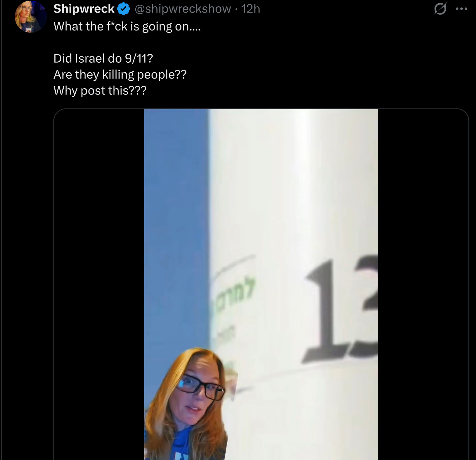Screen dimensions: 476x460
Task: Open the 12h timestamp link
Action: click(x=251, y=9)
